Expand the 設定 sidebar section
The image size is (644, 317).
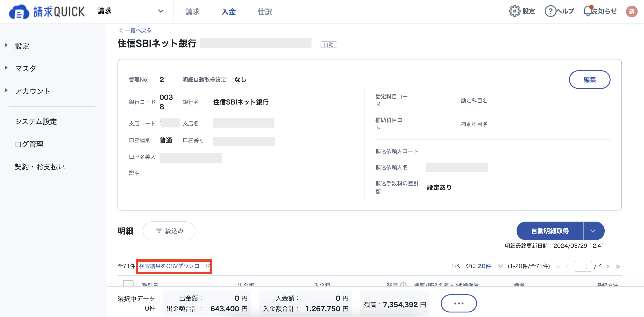click(x=7, y=45)
